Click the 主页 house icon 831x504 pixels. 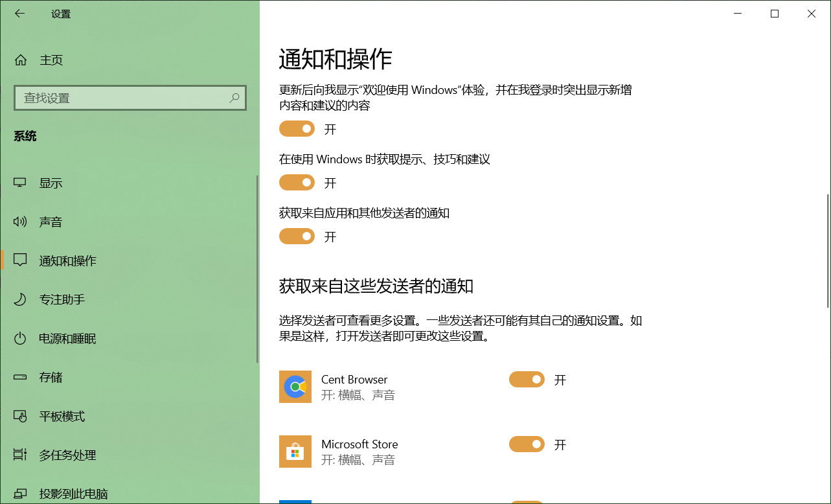(x=20, y=60)
